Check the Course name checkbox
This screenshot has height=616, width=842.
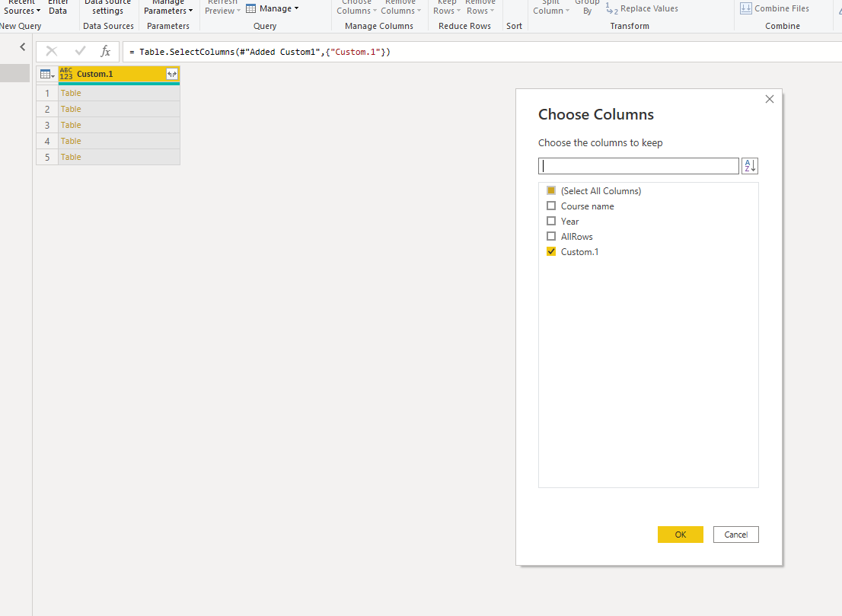point(551,206)
